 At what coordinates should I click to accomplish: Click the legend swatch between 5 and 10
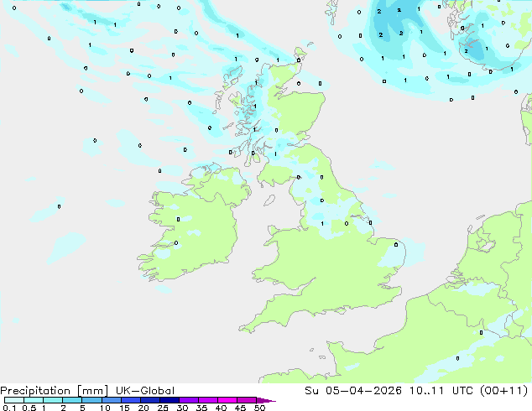91,400
